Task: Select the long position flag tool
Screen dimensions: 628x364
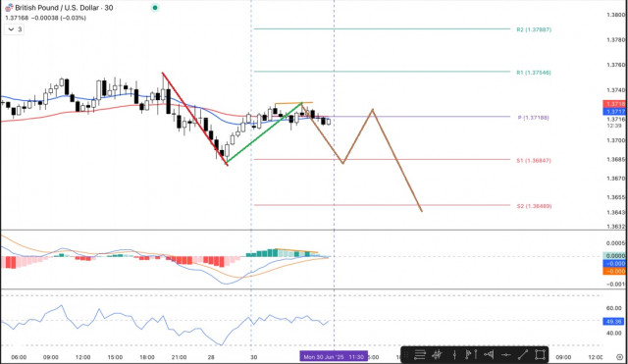Action: click(471, 354)
